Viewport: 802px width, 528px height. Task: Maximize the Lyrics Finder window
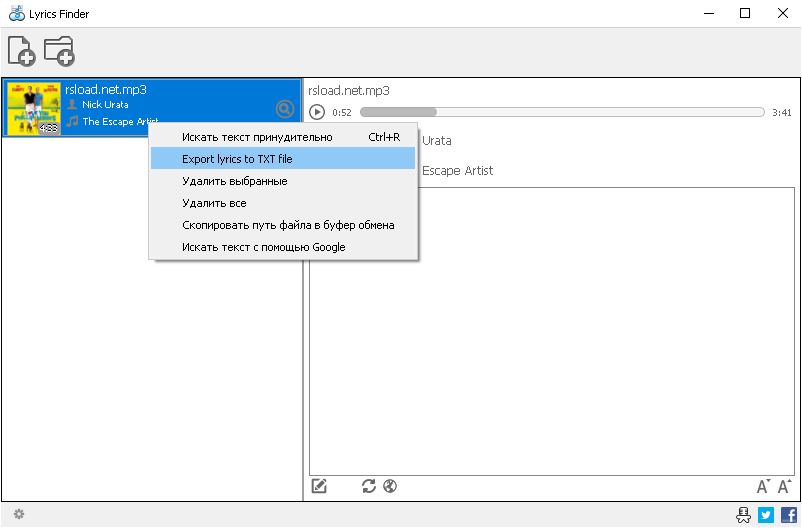click(745, 13)
